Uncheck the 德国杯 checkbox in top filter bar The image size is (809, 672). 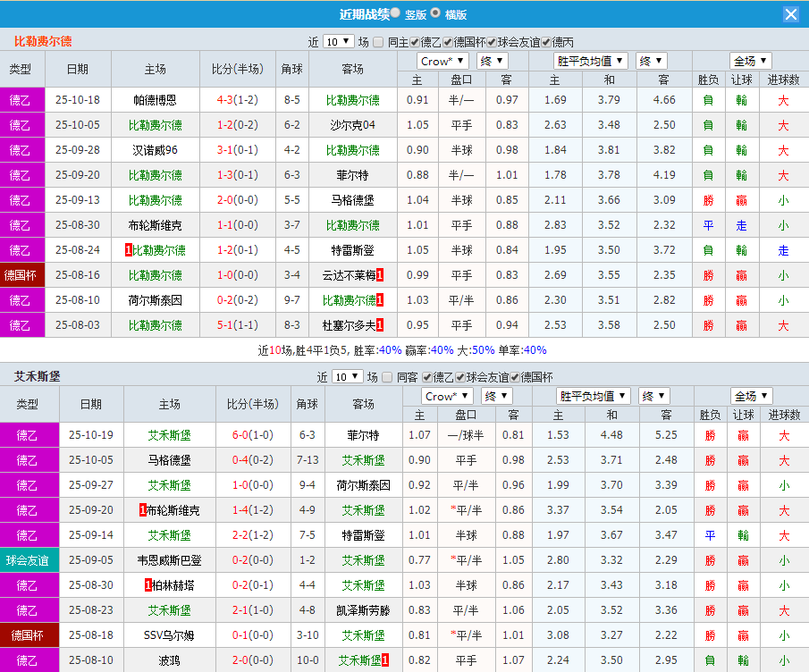(448, 40)
